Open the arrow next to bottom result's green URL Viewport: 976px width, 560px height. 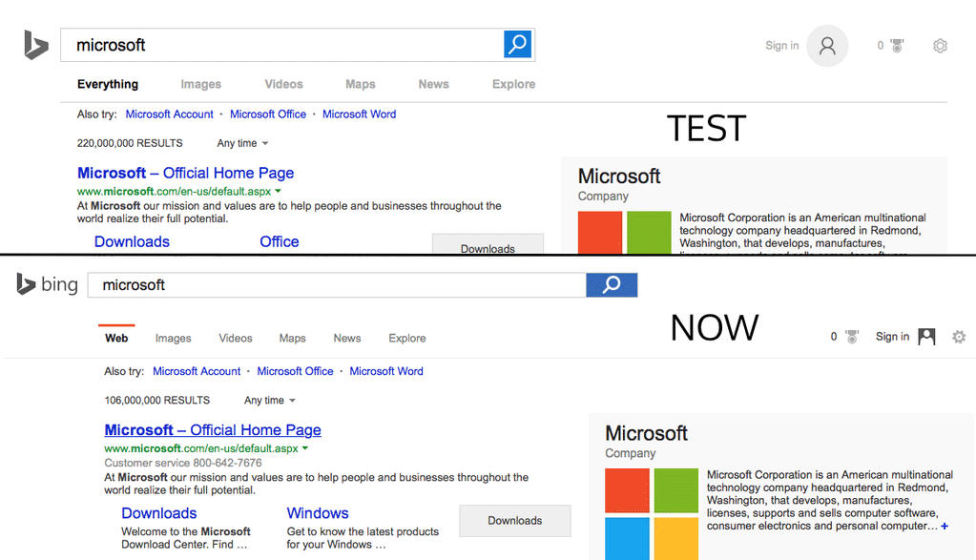(305, 448)
